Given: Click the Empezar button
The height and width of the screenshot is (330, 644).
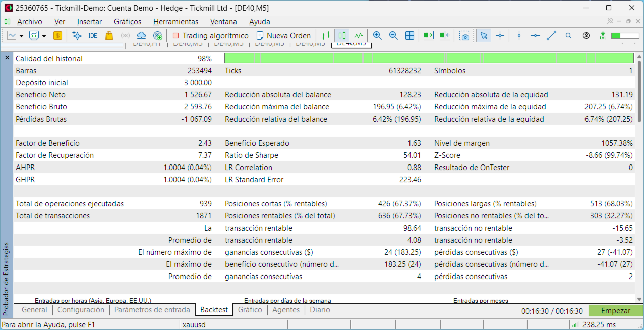Looking at the screenshot, I should pos(615,311).
